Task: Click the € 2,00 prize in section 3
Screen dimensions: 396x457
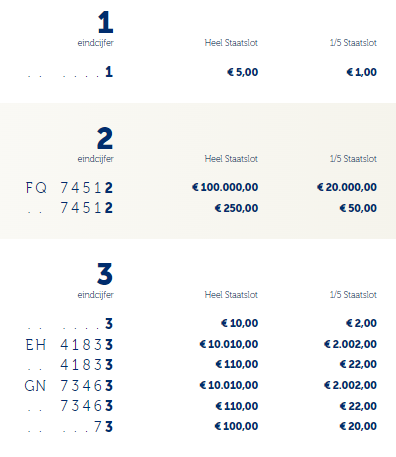Action: tap(361, 323)
